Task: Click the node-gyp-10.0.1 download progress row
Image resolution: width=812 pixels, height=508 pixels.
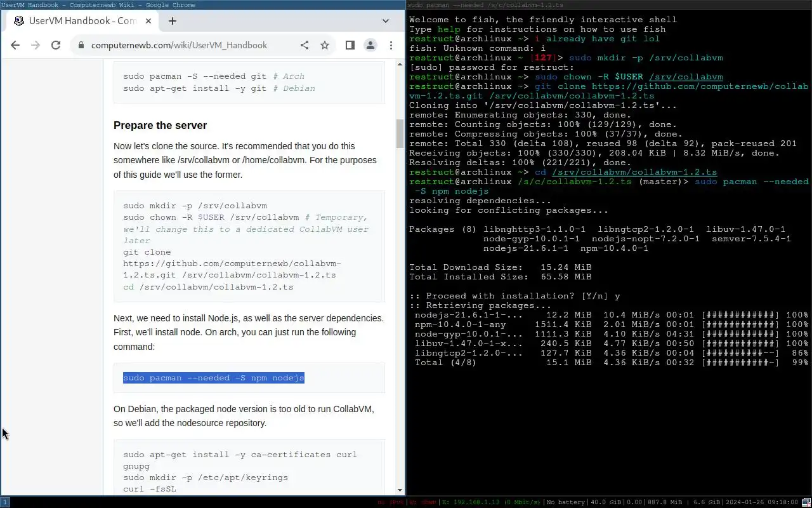Action: click(x=612, y=334)
